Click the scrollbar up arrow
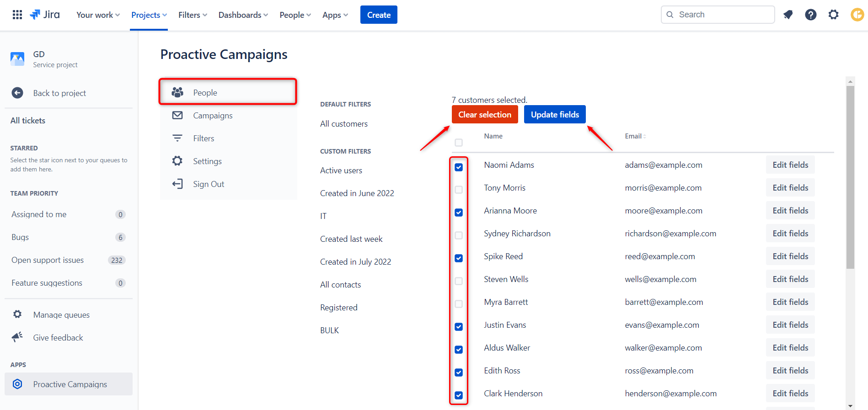 850,81
